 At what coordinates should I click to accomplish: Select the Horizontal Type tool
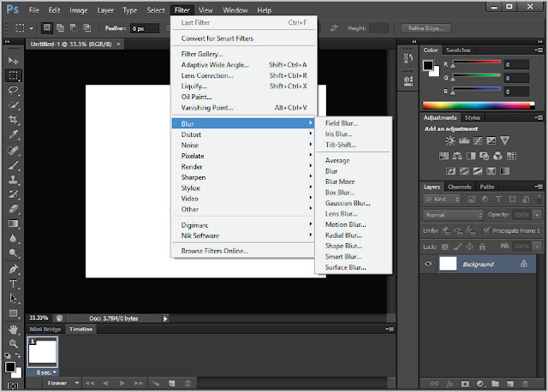pyautogui.click(x=13, y=283)
